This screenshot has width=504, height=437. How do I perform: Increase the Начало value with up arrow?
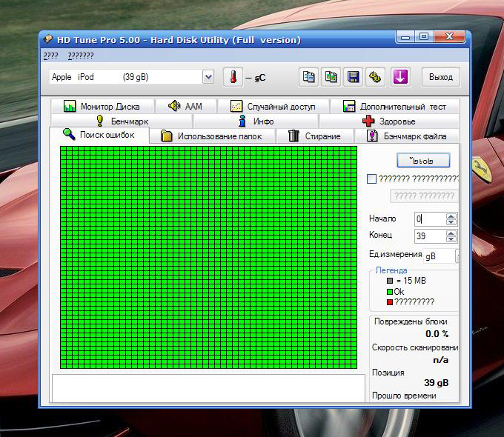[x=451, y=216]
